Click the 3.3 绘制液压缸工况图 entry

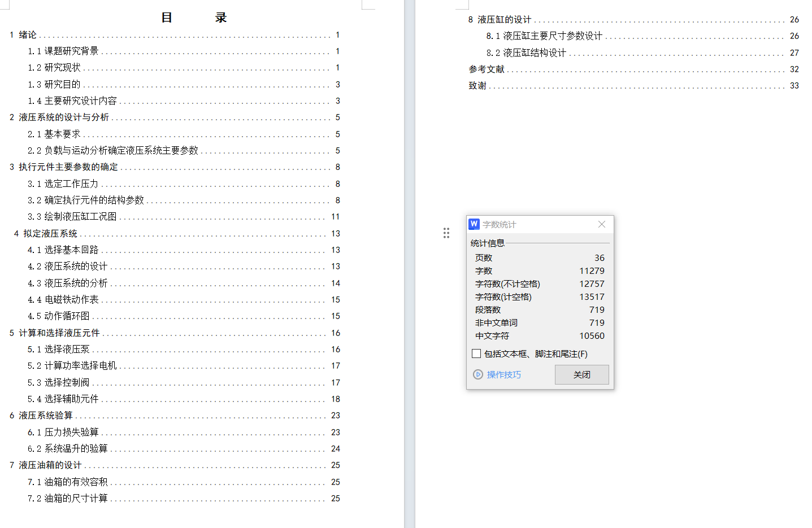coord(184,216)
